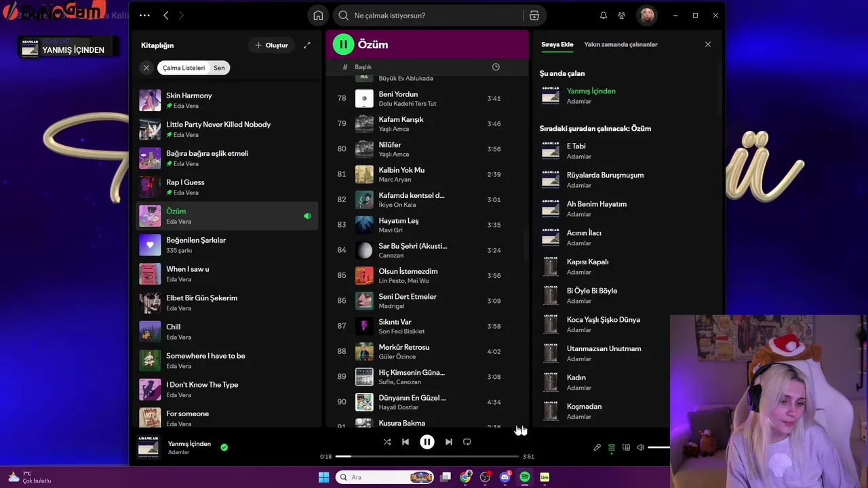Mute the volume speaker icon

click(x=640, y=447)
